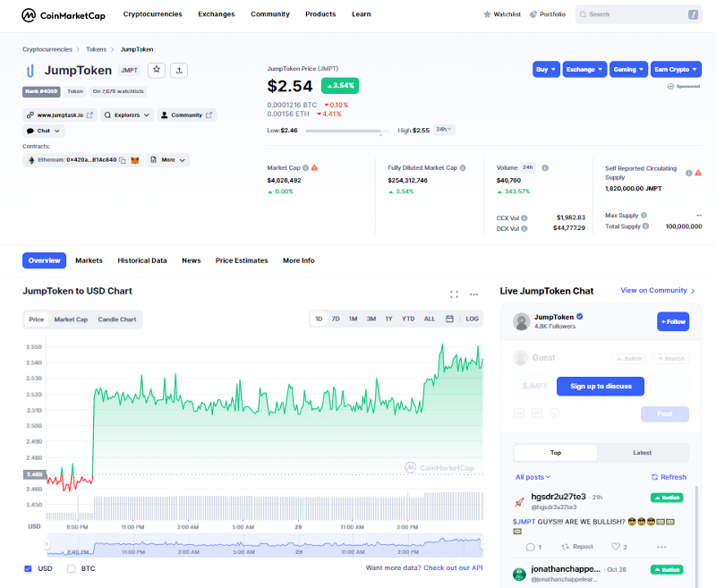The height and width of the screenshot is (588, 716).
Task: Expand chart to fullscreen
Action: point(454,294)
